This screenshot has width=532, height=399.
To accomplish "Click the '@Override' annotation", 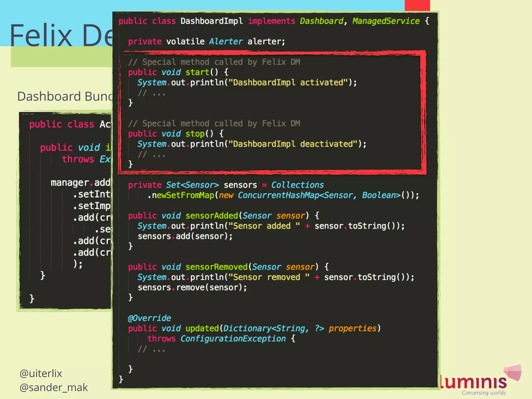I will click(150, 318).
